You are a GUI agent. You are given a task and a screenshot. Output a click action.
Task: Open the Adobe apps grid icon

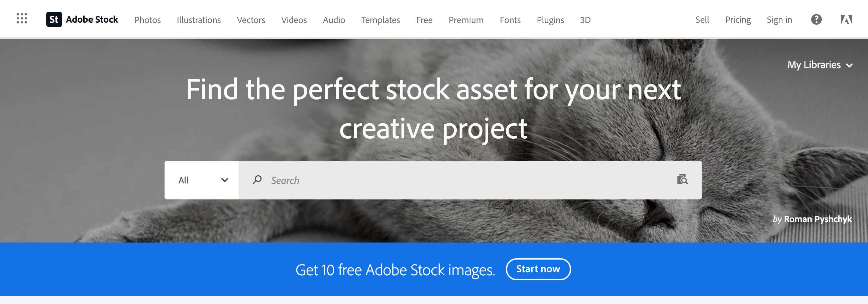point(21,19)
